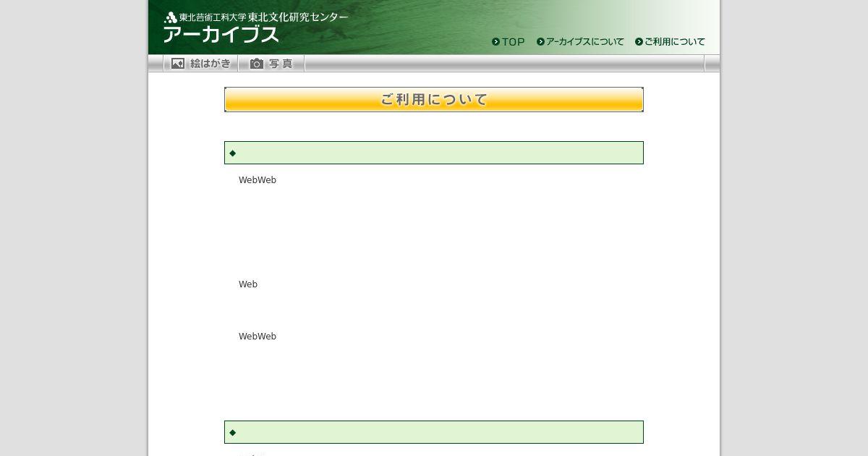The width and height of the screenshot is (868, 456).
Task: Click the single word Web paragraph
Action: 248,284
